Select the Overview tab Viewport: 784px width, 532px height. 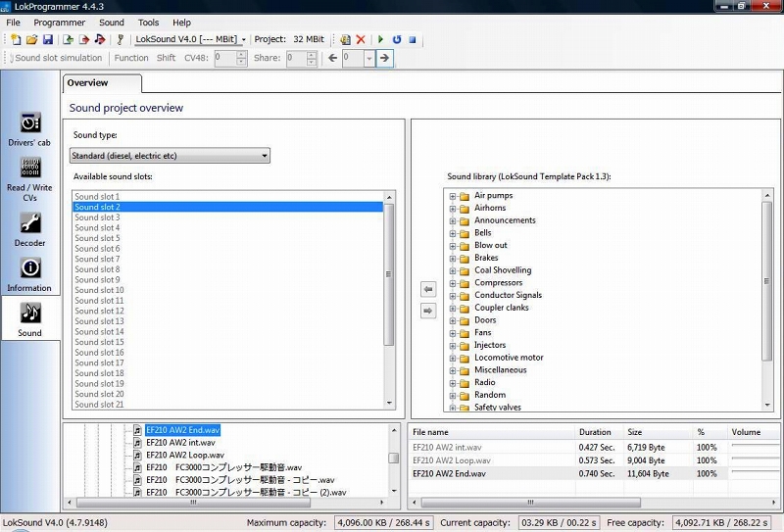[102, 83]
